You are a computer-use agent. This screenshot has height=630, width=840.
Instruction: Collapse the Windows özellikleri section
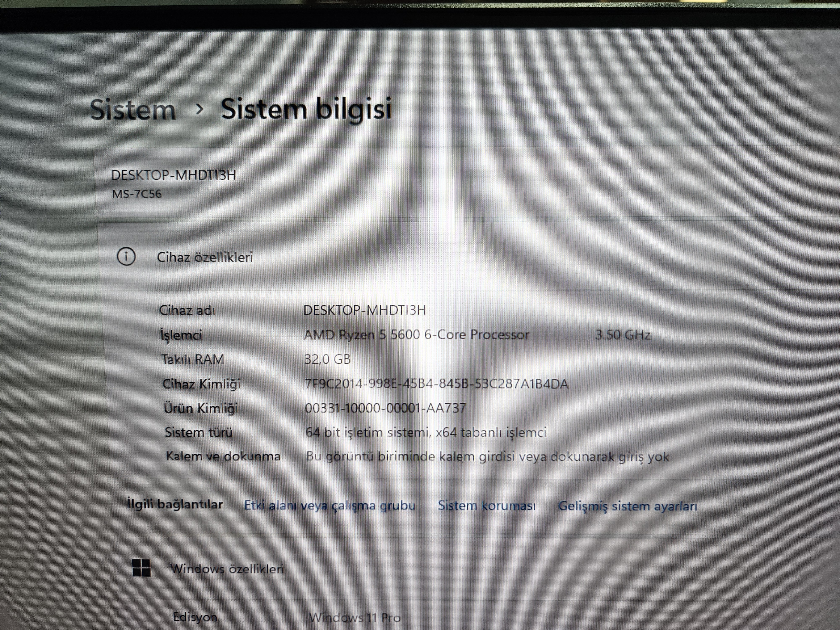(227, 569)
